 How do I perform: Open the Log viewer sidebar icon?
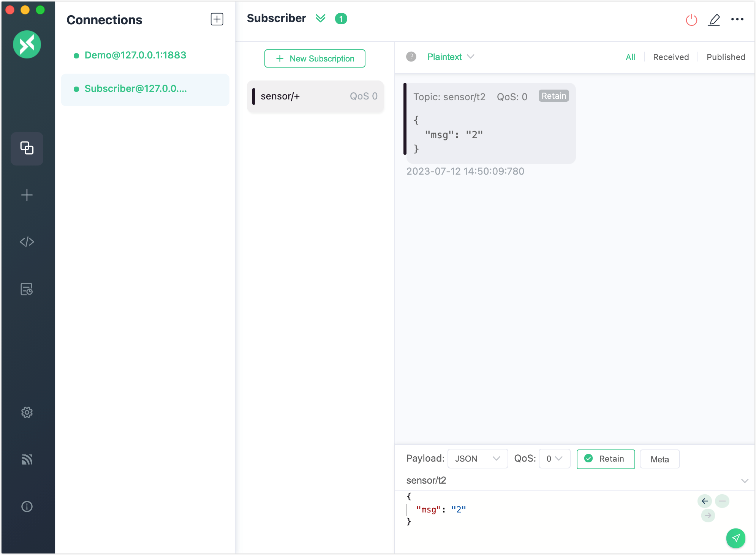coord(27,289)
